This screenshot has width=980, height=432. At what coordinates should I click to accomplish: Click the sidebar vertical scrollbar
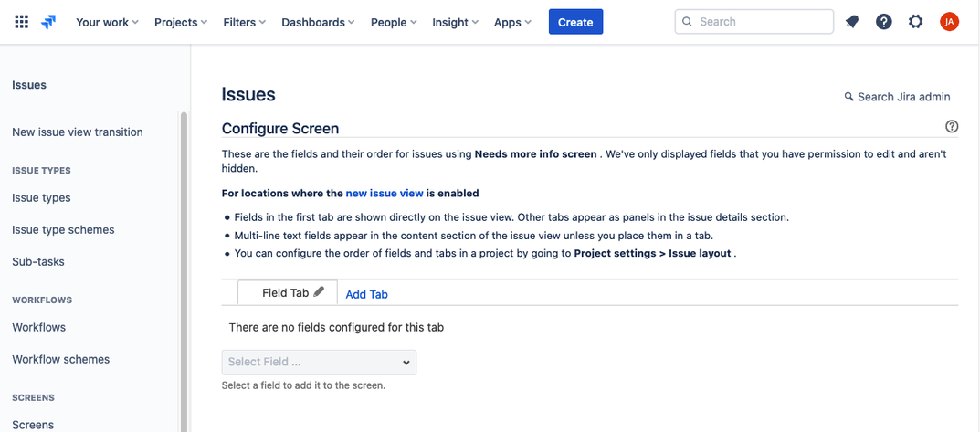pos(184,271)
